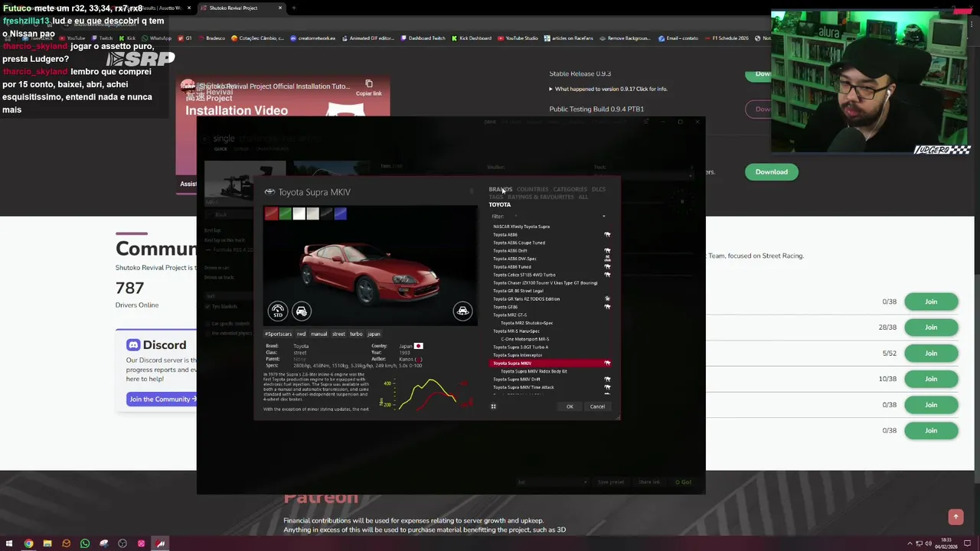Click icon next to GR Yaris RZ TODOS Edition

pyautogui.click(x=607, y=298)
